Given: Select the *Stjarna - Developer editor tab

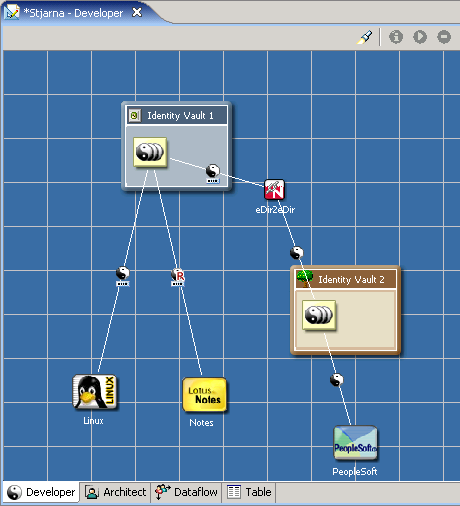Looking at the screenshot, I should pyautogui.click(x=73, y=13).
